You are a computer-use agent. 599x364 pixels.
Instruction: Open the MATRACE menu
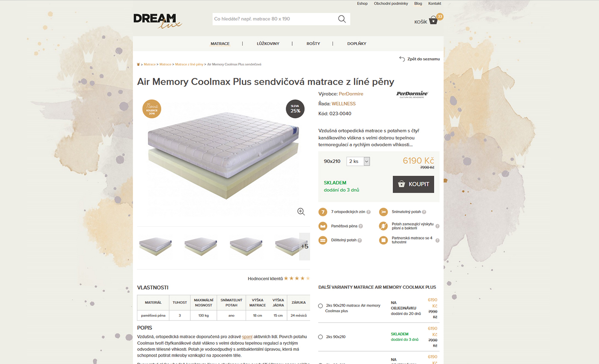220,44
